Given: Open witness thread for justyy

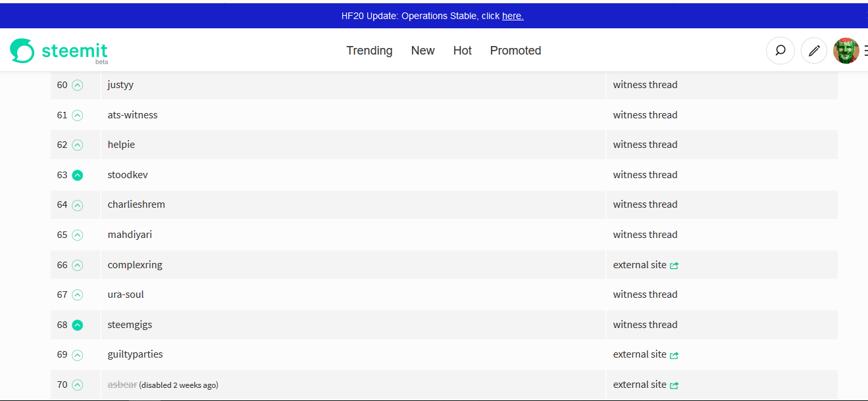Looking at the screenshot, I should (x=645, y=85).
